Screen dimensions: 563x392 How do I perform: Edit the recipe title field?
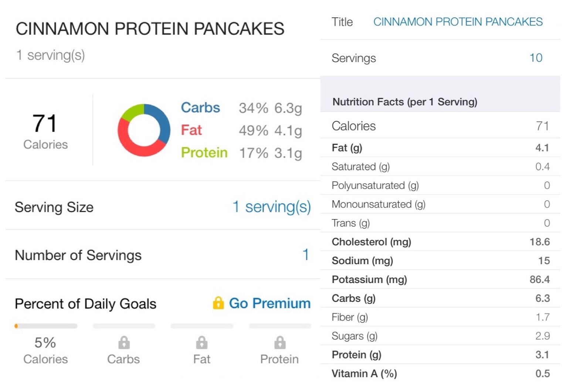(x=458, y=22)
